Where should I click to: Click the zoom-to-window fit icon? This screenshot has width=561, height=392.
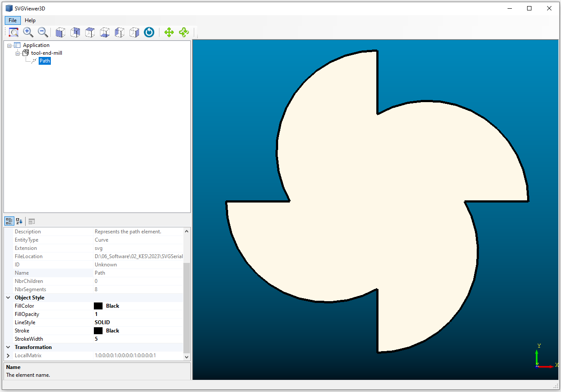tap(14, 32)
